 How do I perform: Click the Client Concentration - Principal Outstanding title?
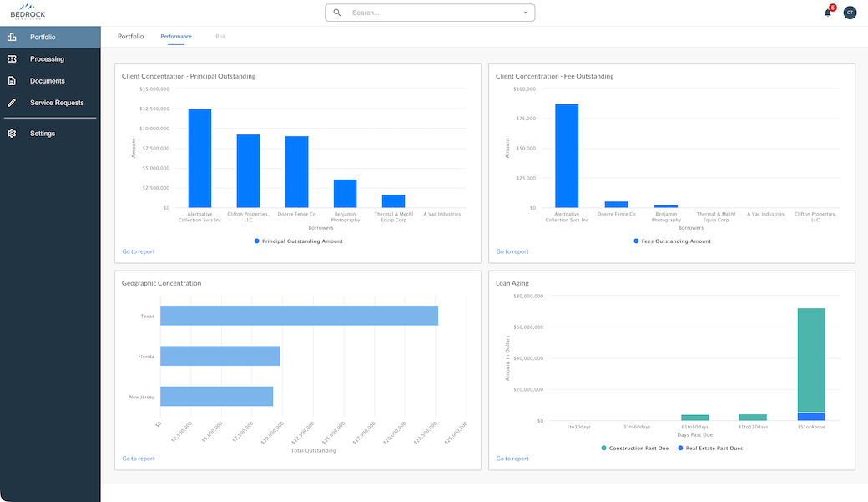coord(189,76)
